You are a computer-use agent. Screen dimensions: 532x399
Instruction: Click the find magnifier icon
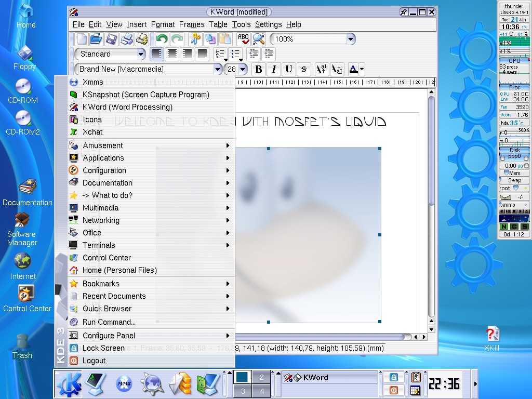click(x=259, y=39)
